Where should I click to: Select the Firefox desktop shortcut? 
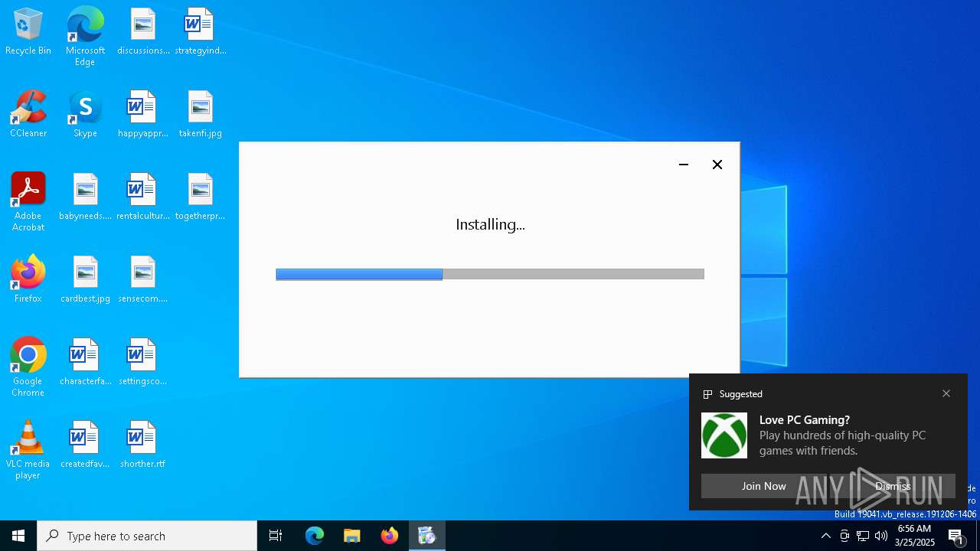[28, 280]
